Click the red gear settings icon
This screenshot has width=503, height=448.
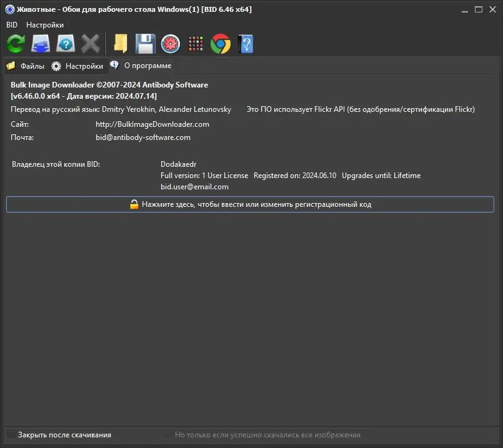click(x=171, y=43)
